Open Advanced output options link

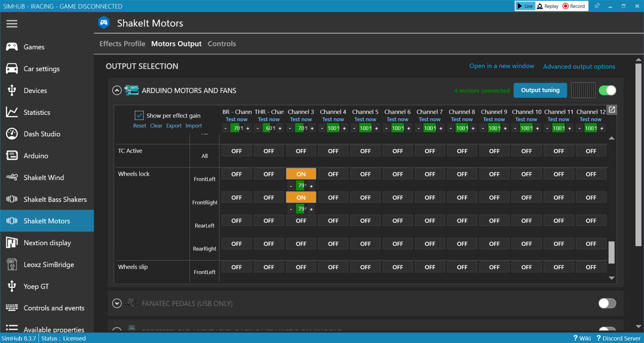click(579, 67)
